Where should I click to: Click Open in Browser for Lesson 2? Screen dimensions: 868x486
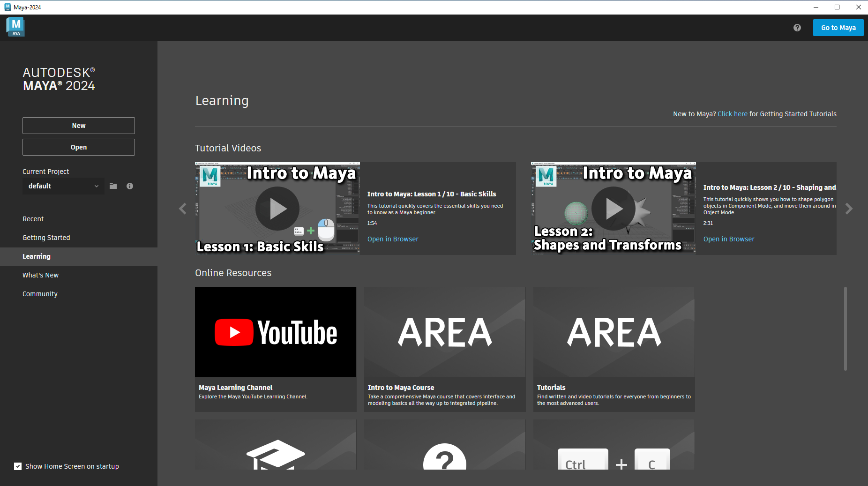[729, 239]
